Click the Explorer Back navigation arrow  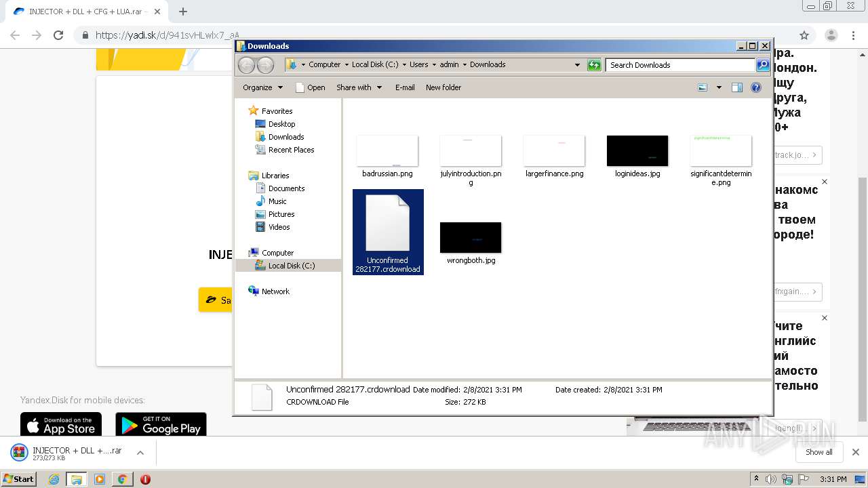[246, 65]
